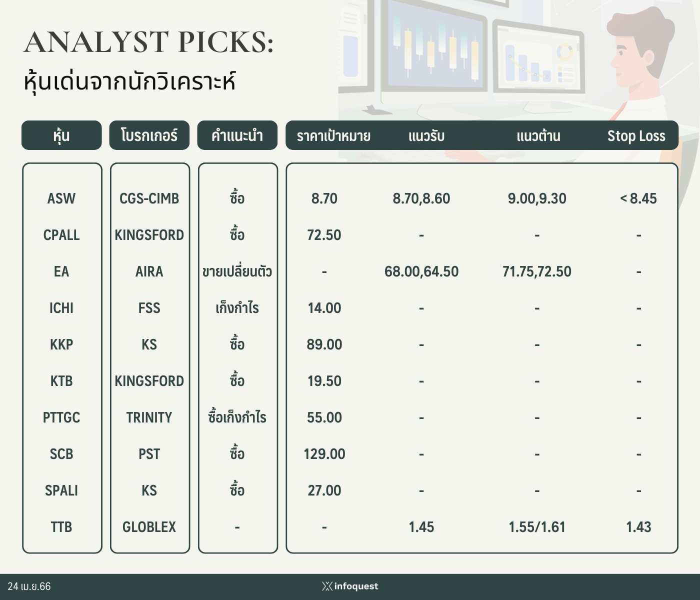Image resolution: width=700 pixels, height=600 pixels.
Task: Select the EA ticker name
Action: tap(61, 271)
